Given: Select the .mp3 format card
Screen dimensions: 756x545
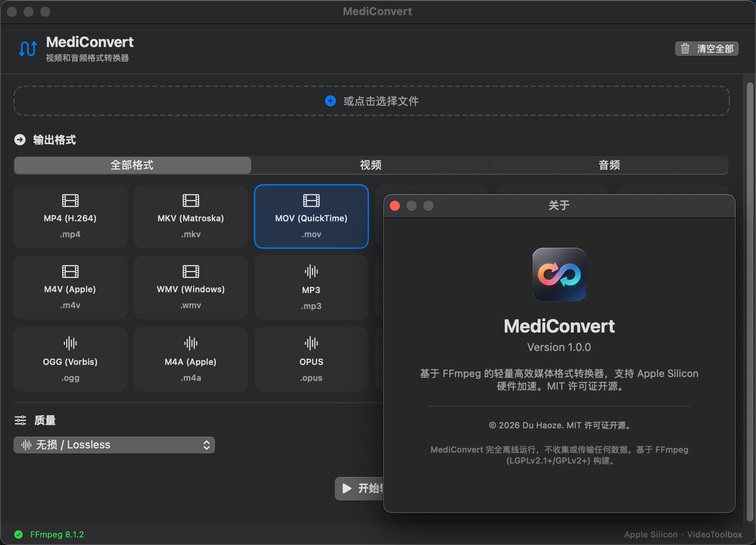Looking at the screenshot, I should coord(311,288).
